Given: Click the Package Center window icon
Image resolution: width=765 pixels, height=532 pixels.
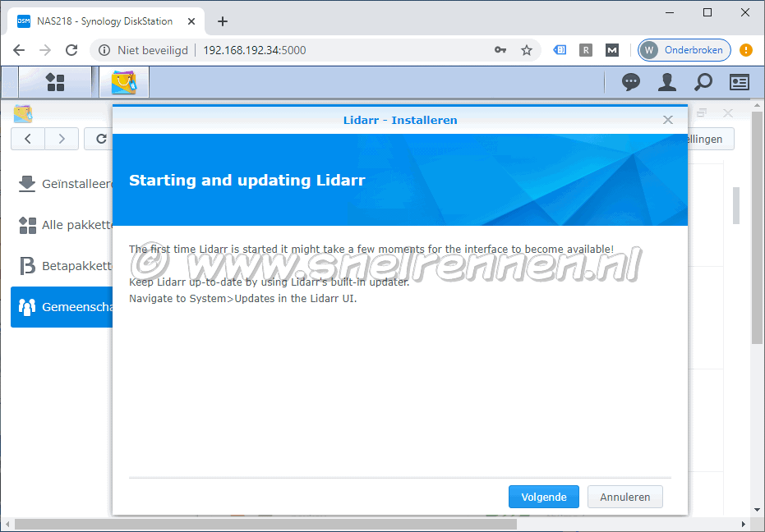Looking at the screenshot, I should (x=23, y=113).
